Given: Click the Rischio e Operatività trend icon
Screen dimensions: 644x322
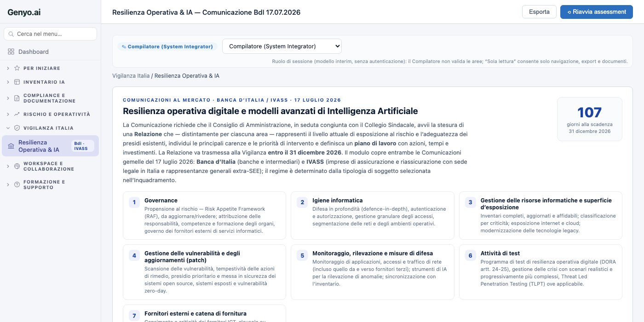Looking at the screenshot, I should click(17, 114).
